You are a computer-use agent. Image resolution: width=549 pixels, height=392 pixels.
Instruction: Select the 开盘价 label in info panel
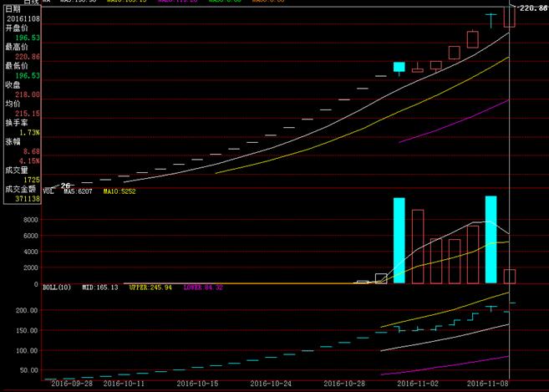tap(16, 28)
